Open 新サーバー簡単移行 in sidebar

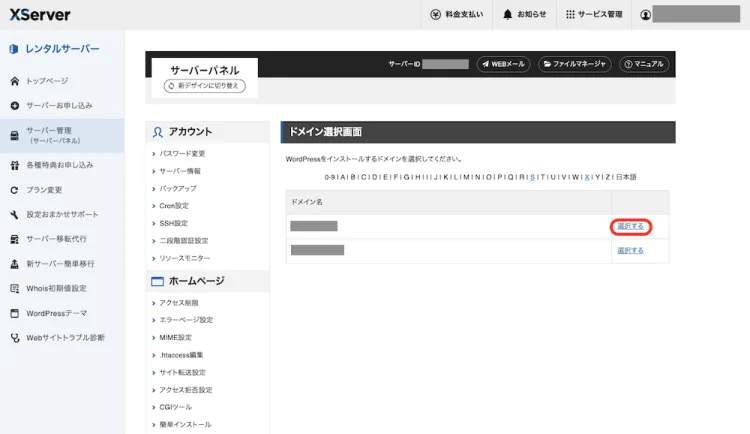[60, 264]
